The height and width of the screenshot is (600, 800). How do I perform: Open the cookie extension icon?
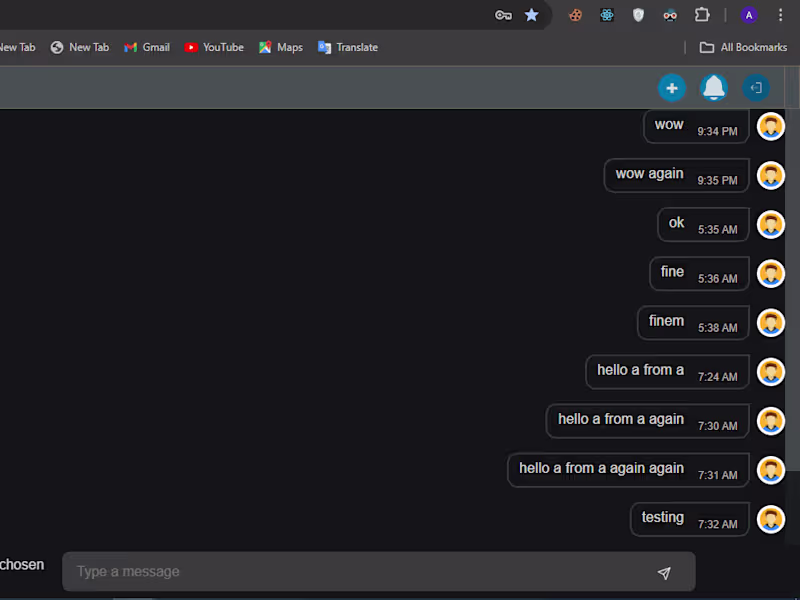(576, 15)
